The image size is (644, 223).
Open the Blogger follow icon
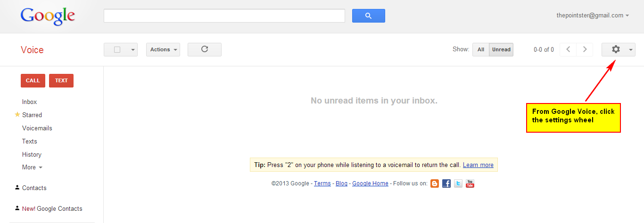(x=435, y=183)
